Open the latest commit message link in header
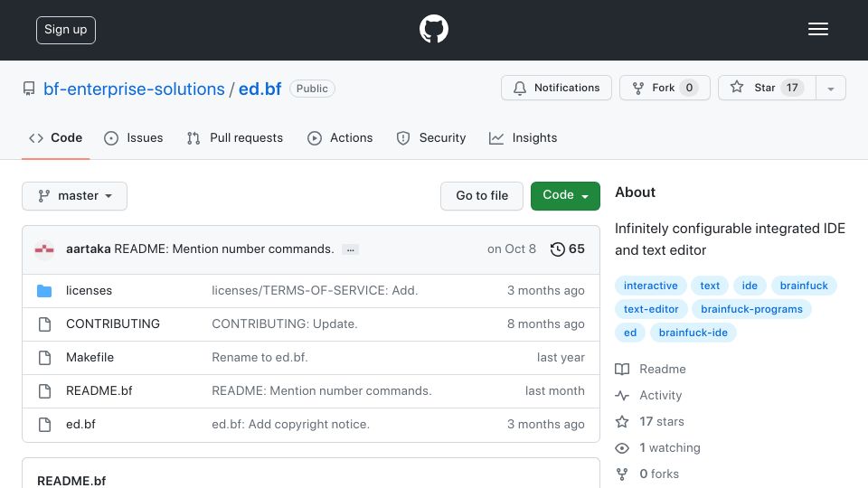Viewport: 868px width, 488px height. [224, 249]
